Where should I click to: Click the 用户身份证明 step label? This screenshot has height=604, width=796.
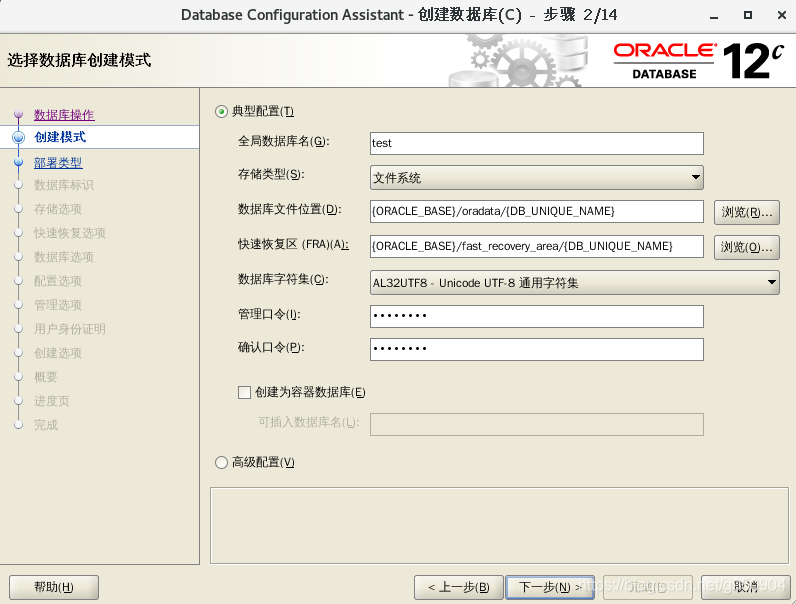(70, 329)
